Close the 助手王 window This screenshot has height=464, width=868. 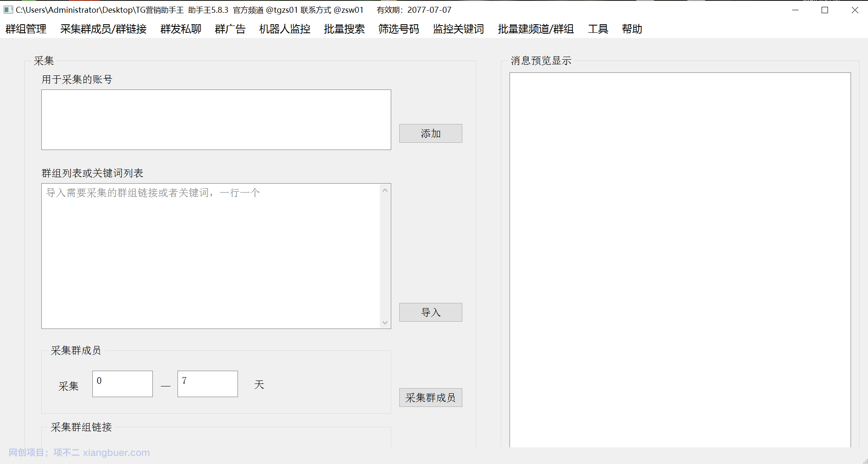(855, 10)
